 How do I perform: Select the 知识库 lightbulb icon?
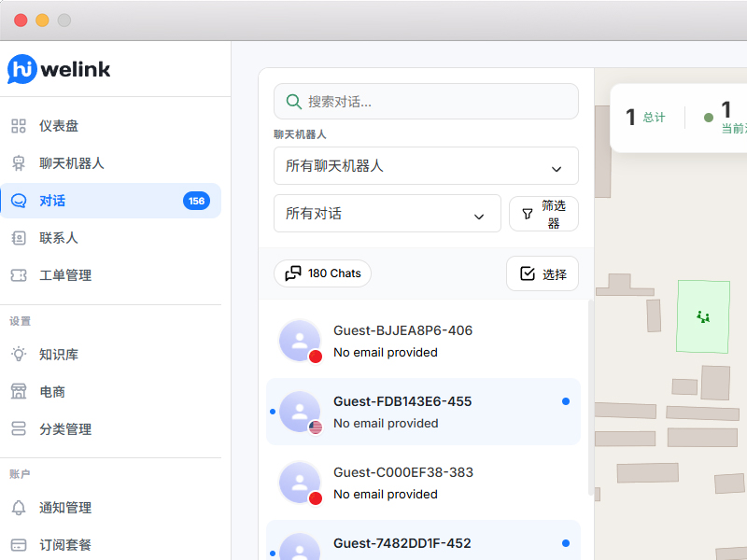tap(19, 355)
